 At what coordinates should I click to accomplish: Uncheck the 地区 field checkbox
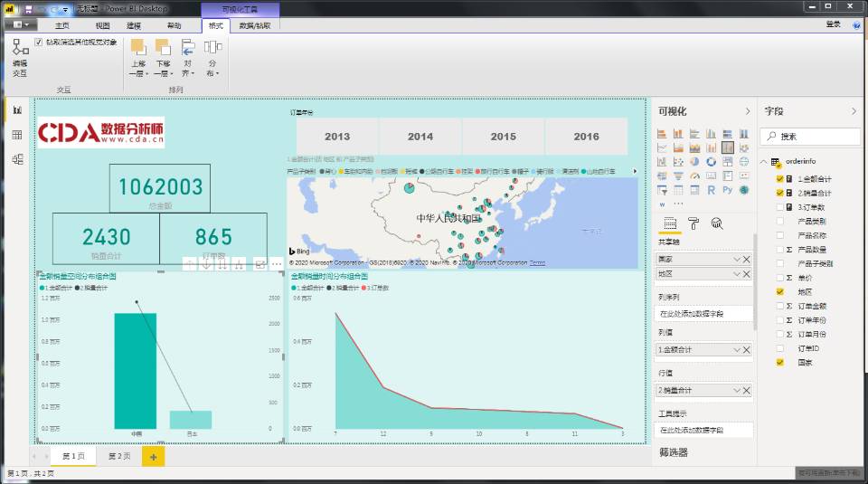coord(779,292)
